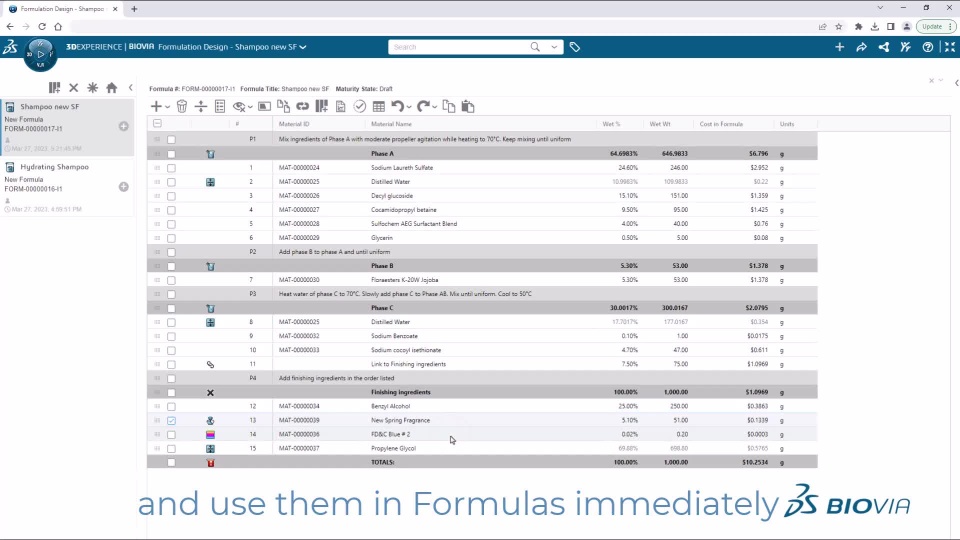Click the share arrow icon in top bar
The height and width of the screenshot is (540, 960).
point(861,47)
